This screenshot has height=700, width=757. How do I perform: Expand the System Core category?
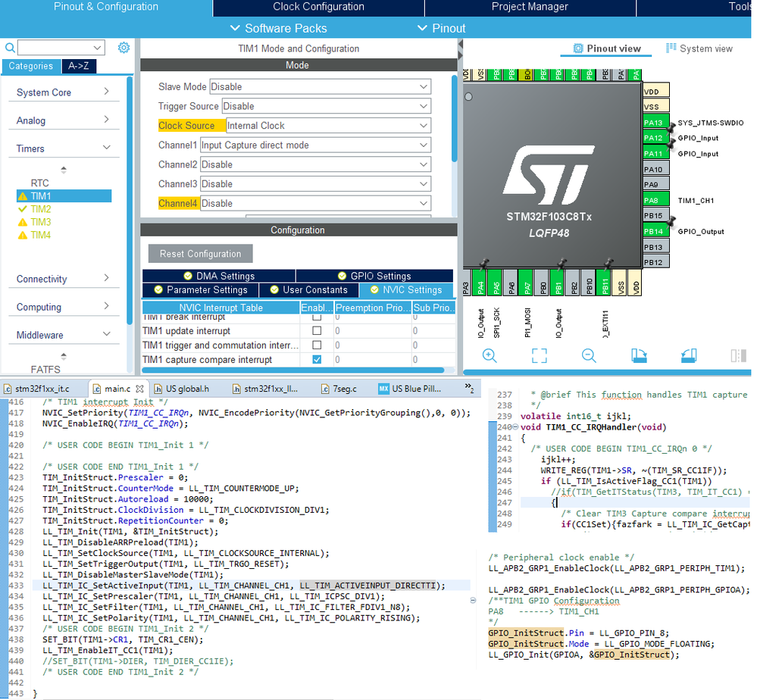(x=64, y=92)
